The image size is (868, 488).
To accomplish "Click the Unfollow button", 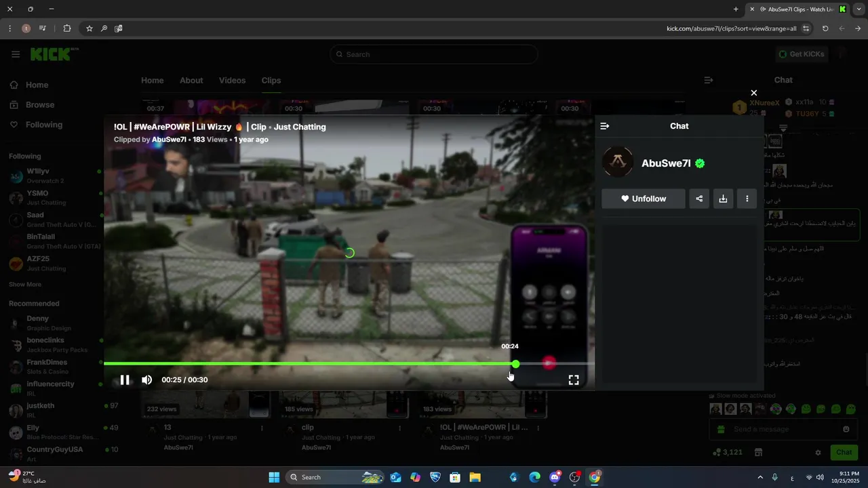I will [644, 199].
